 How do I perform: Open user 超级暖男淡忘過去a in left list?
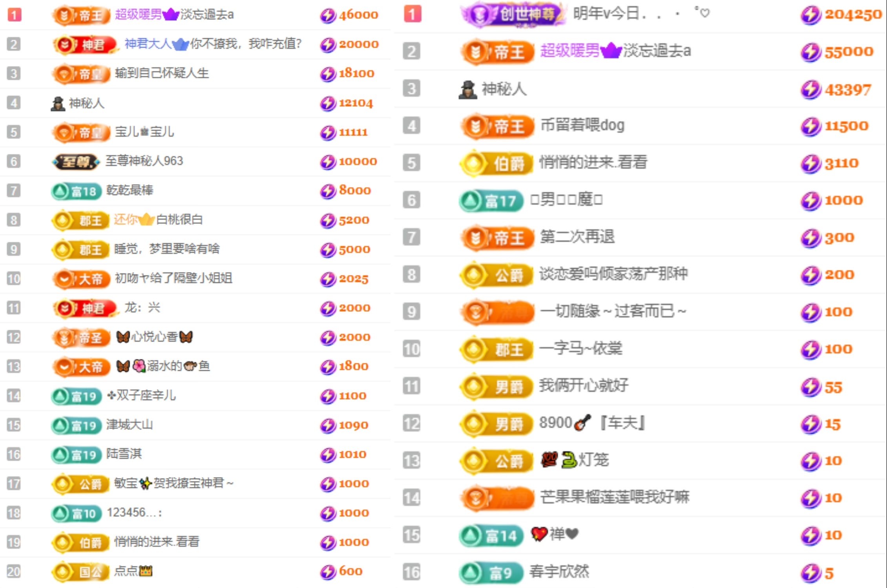click(174, 15)
